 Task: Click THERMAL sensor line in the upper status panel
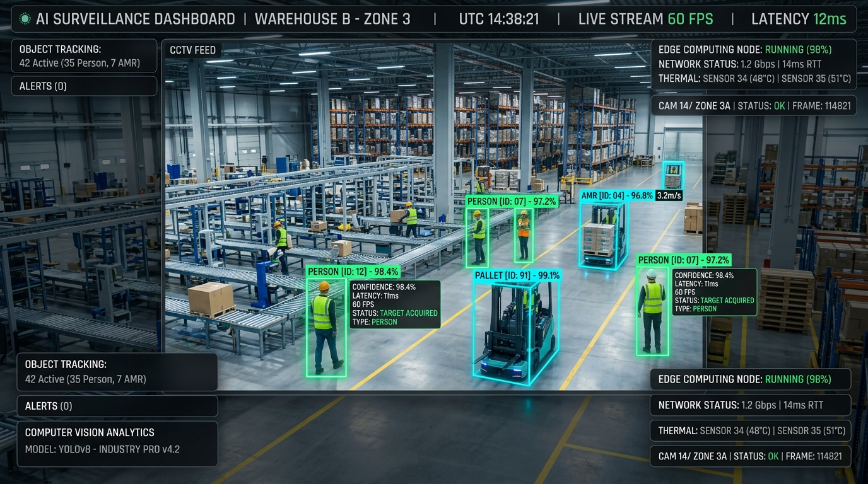tap(754, 79)
